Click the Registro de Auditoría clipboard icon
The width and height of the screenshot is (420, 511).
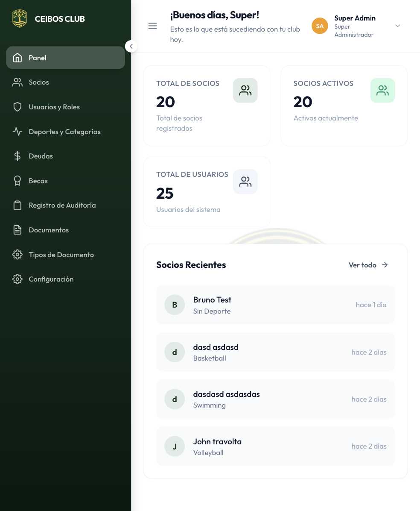pos(17,206)
